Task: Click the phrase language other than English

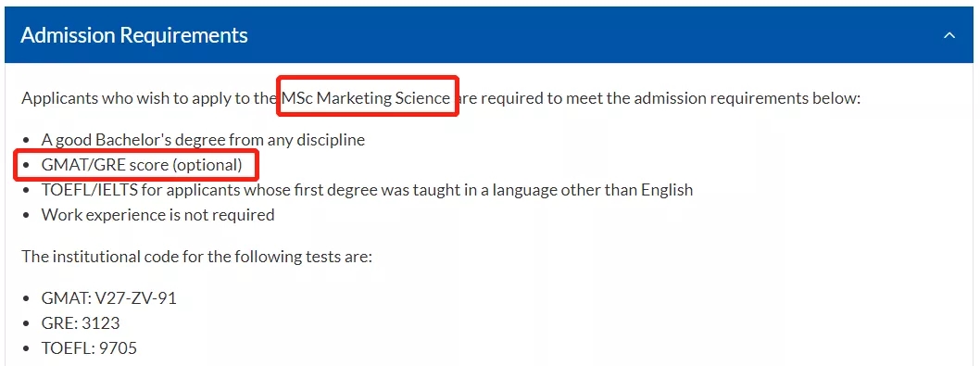Action: tap(594, 190)
